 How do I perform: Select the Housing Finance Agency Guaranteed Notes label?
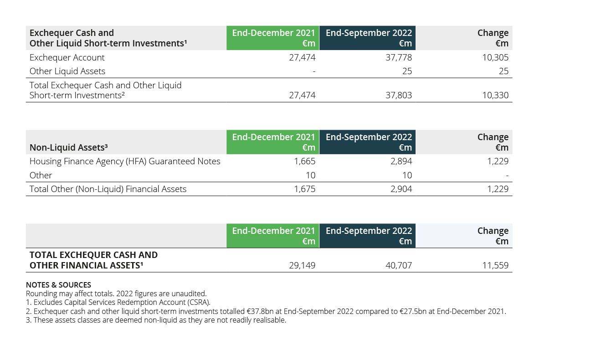click(125, 161)
